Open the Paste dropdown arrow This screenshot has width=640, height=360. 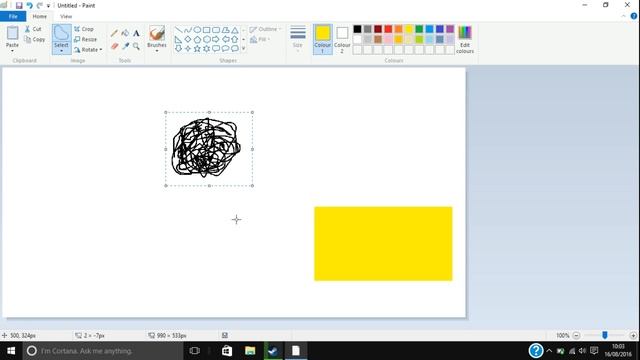[x=12, y=51]
